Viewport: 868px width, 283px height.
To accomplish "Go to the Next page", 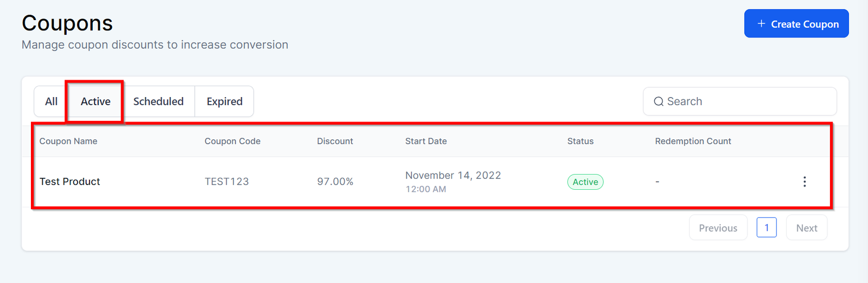I will pyautogui.click(x=806, y=228).
